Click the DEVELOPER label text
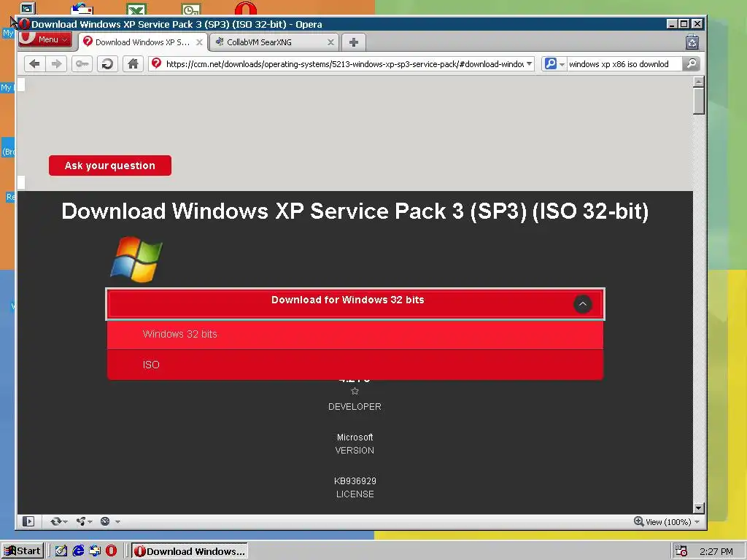747x560 pixels. 355,407
